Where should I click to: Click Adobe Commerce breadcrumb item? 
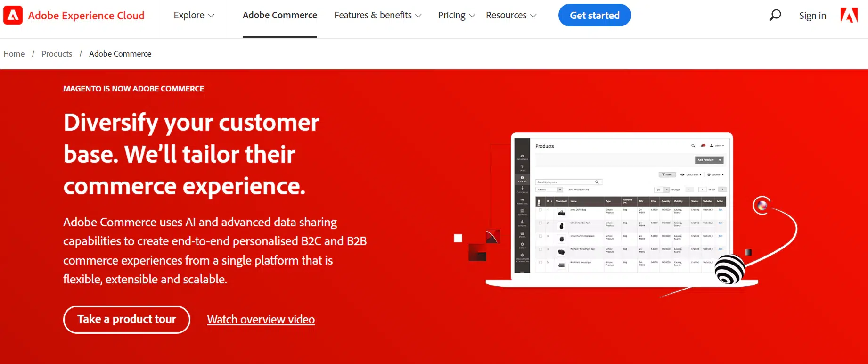[x=120, y=54]
